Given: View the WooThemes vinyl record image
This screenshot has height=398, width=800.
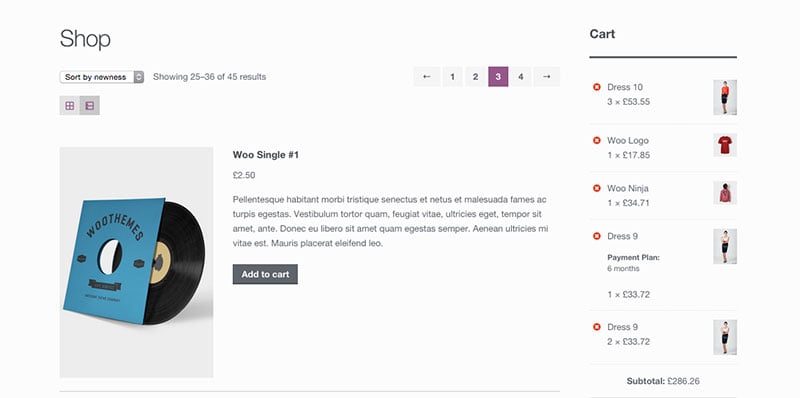Looking at the screenshot, I should coord(136,262).
